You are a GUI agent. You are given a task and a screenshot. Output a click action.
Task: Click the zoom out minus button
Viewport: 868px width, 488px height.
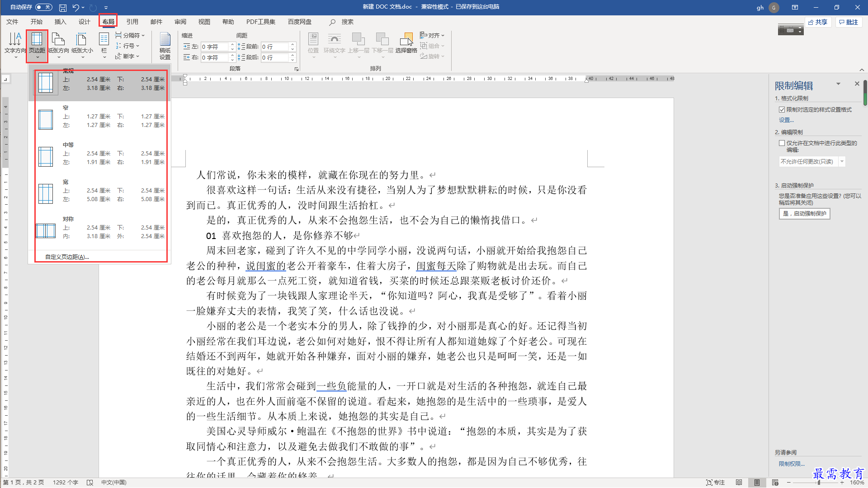(789, 483)
